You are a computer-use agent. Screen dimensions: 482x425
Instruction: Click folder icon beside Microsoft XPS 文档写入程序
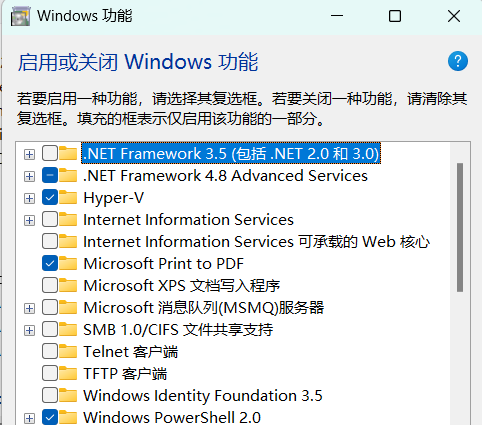[x=68, y=285]
